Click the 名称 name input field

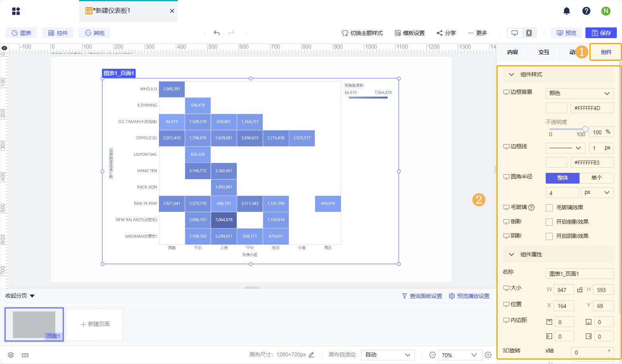pyautogui.click(x=579, y=274)
